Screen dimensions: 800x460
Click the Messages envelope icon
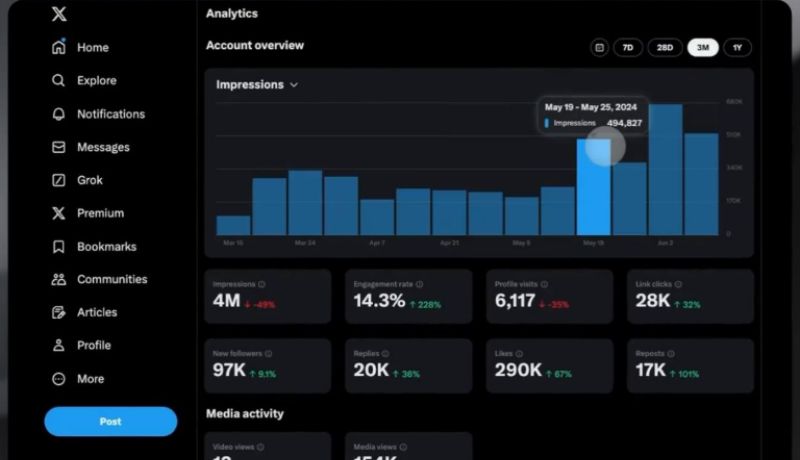point(59,147)
